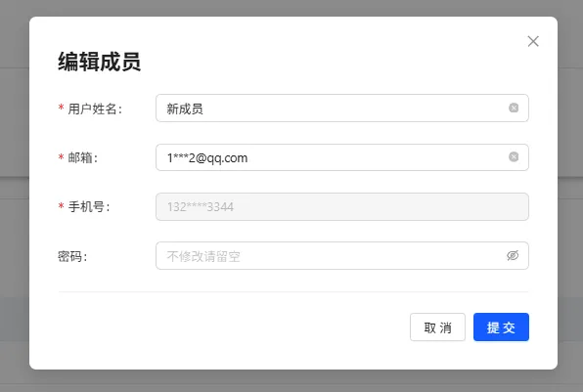
Task: Click the disabled 手机号 field 132****3344
Action: (x=342, y=206)
